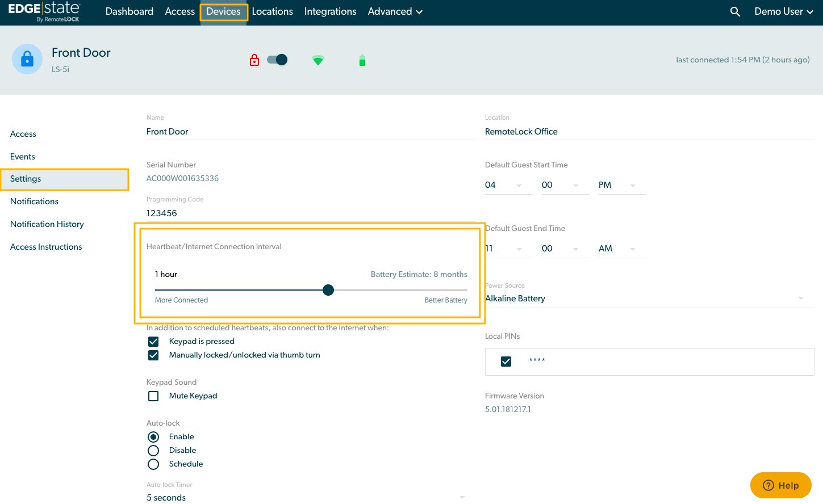Click the green battery level icon
The height and width of the screenshot is (504, 823).
point(362,60)
